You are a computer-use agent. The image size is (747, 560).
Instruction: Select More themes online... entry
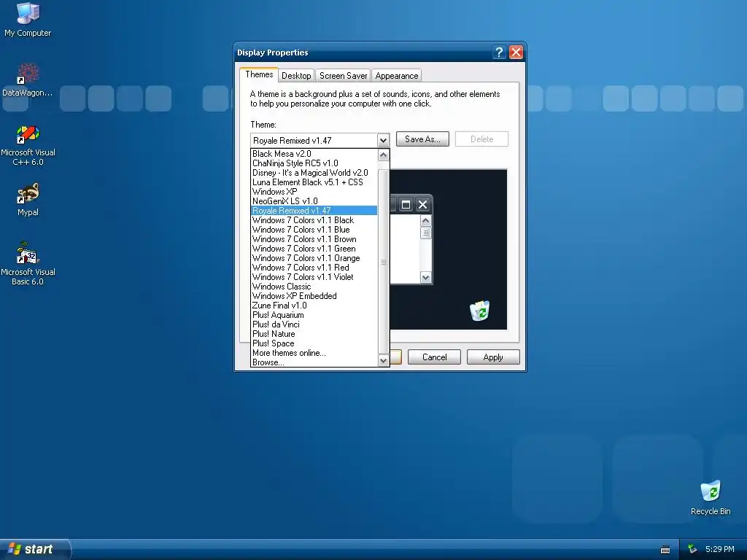click(x=314, y=354)
